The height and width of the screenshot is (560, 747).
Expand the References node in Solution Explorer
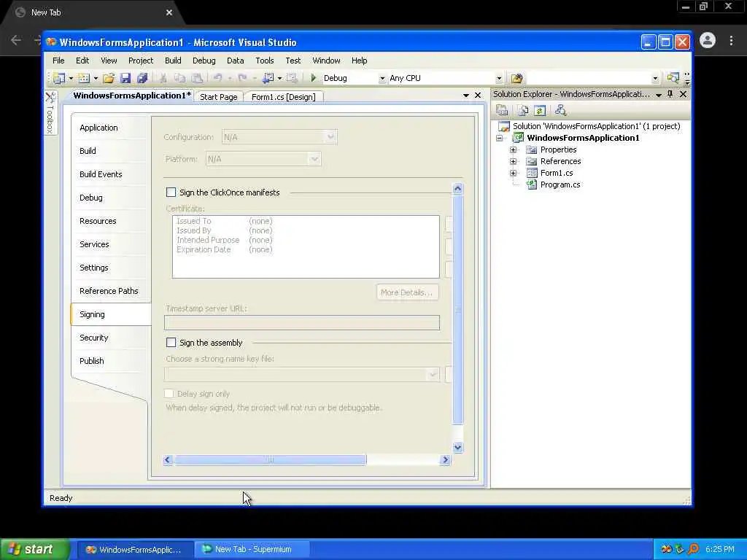pos(513,161)
